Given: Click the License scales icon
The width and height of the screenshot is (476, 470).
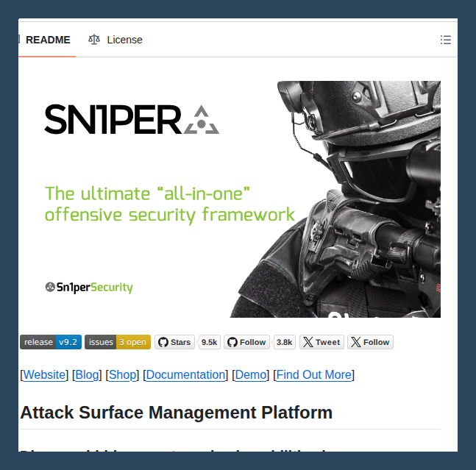Looking at the screenshot, I should pyautogui.click(x=94, y=40).
